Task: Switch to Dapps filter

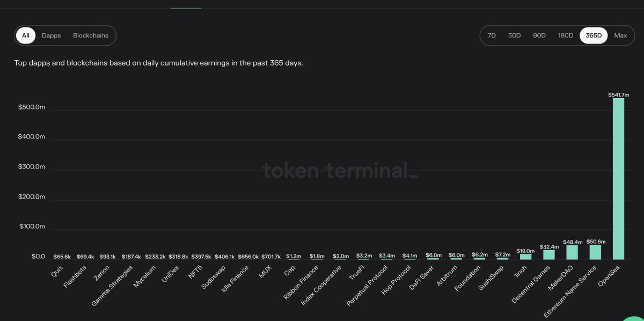Action: click(52, 35)
